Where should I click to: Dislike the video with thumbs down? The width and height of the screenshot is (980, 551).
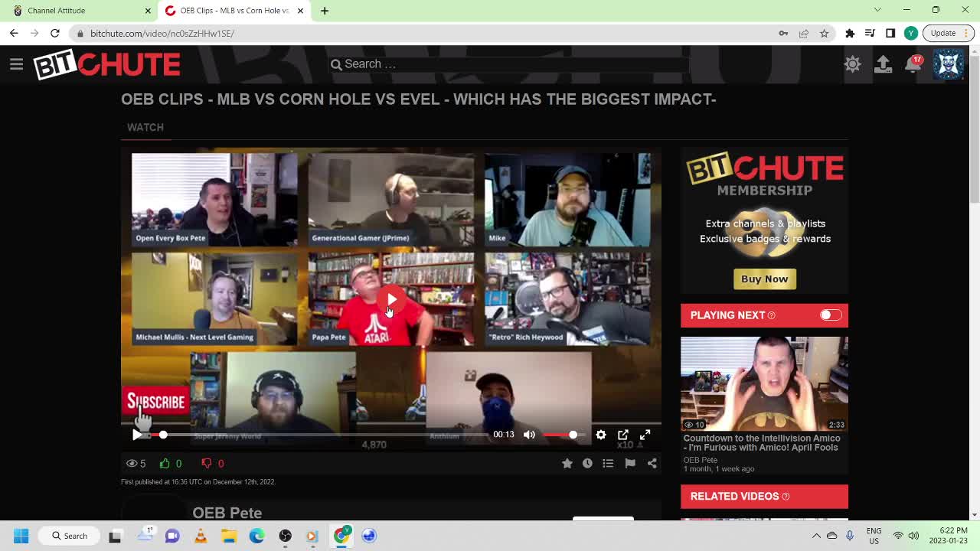pyautogui.click(x=206, y=463)
